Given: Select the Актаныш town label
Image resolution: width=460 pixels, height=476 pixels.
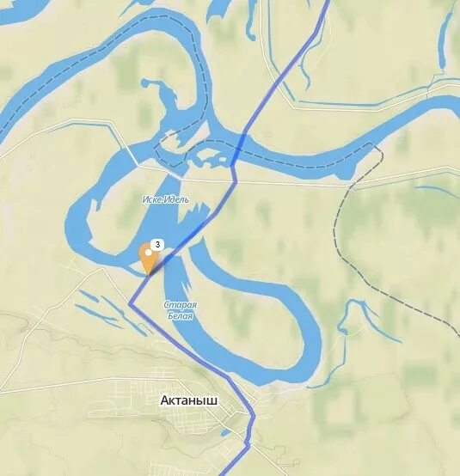Looking at the screenshot, I should pyautogui.click(x=188, y=400).
